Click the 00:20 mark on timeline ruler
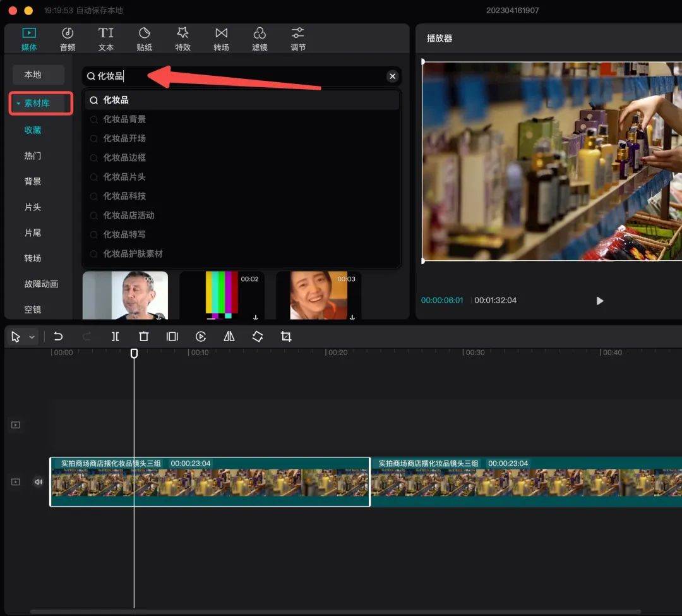 [x=337, y=353]
